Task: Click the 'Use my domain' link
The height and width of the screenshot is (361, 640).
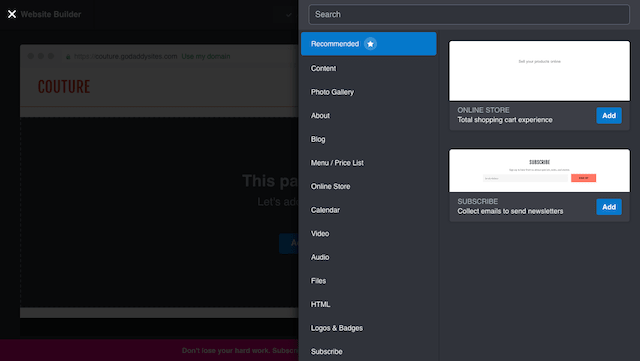Action: click(206, 56)
